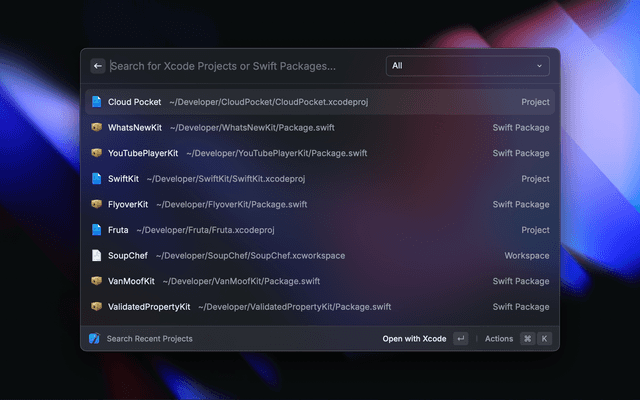This screenshot has width=640, height=400.
Task: Click the SoupChef workspace document icon
Action: pos(96,256)
